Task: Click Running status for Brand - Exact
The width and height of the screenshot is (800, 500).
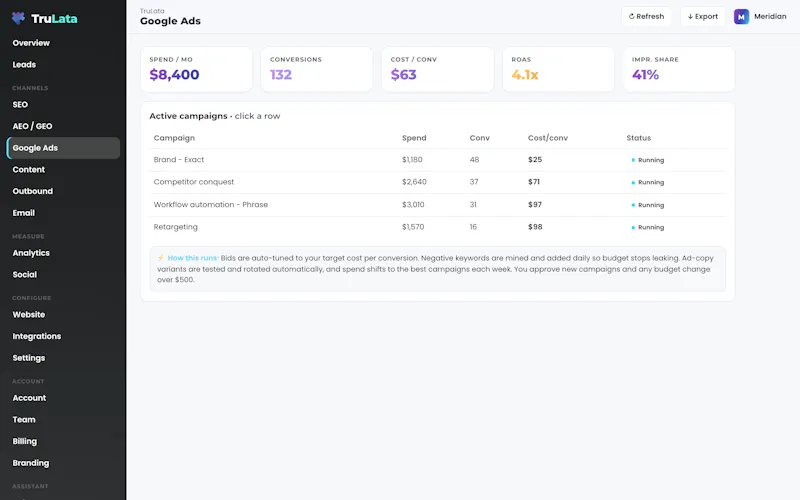Action: pos(647,160)
